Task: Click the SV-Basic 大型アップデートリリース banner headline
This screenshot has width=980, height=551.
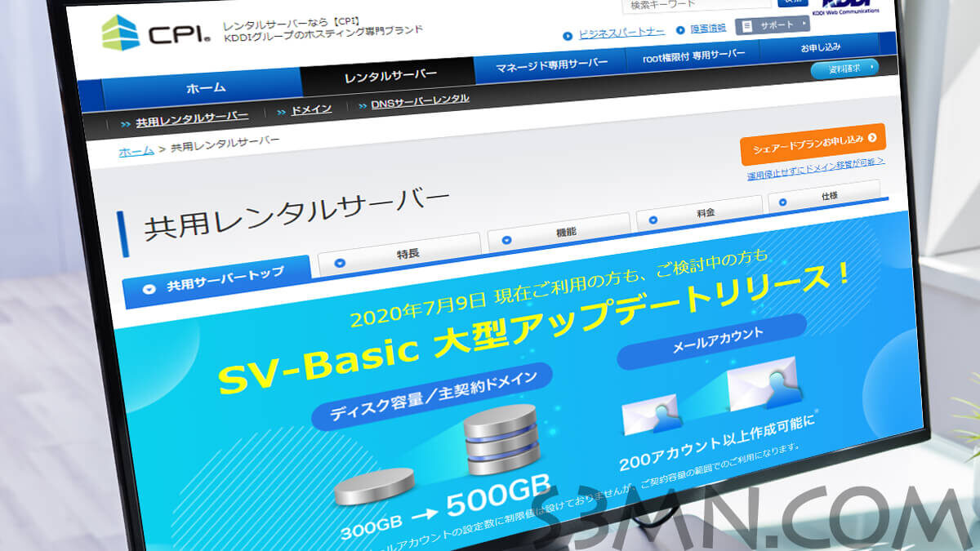Action: (534, 329)
